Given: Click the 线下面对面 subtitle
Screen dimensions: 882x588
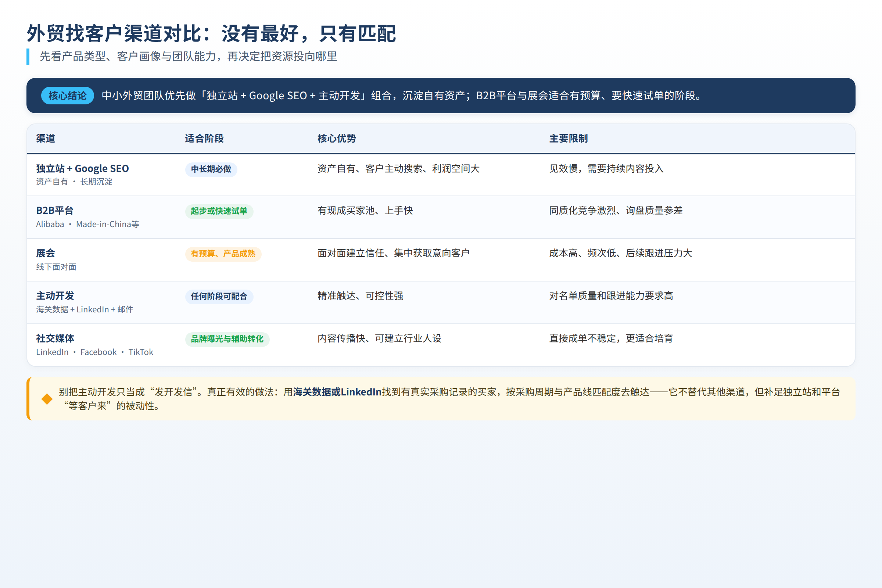Looking at the screenshot, I should tap(56, 267).
